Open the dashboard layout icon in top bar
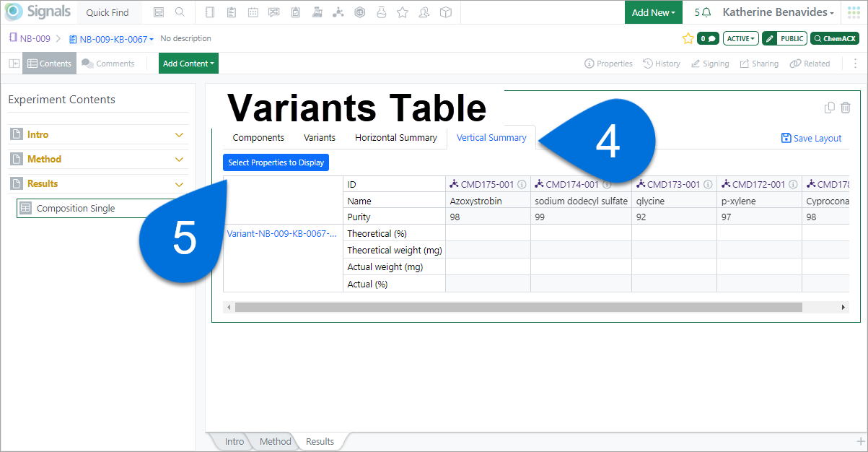The height and width of the screenshot is (452, 868). click(159, 12)
